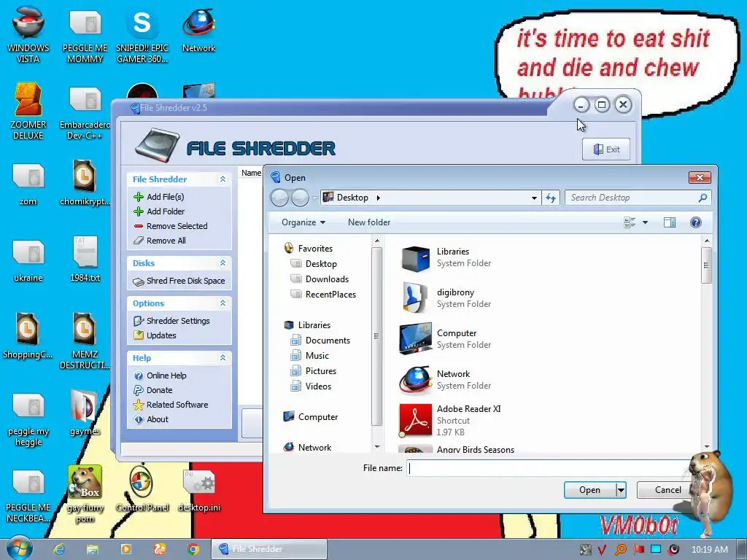Click New folder in Open dialog
The width and height of the screenshot is (747, 560).
tap(368, 222)
